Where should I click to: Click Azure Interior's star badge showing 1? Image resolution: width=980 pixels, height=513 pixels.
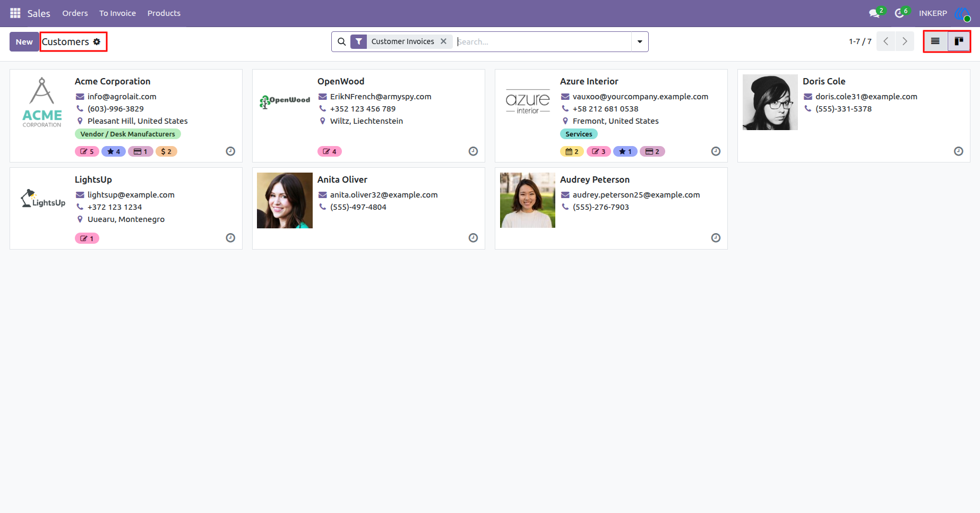click(625, 151)
